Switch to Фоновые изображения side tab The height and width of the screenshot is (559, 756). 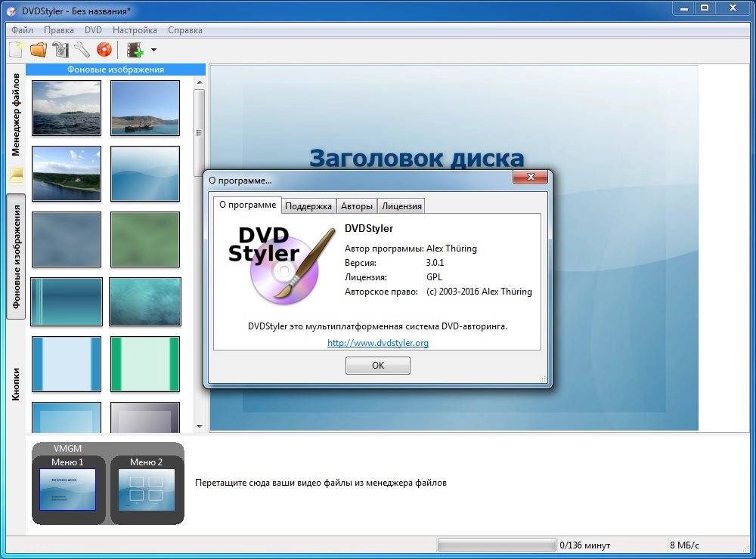click(16, 256)
